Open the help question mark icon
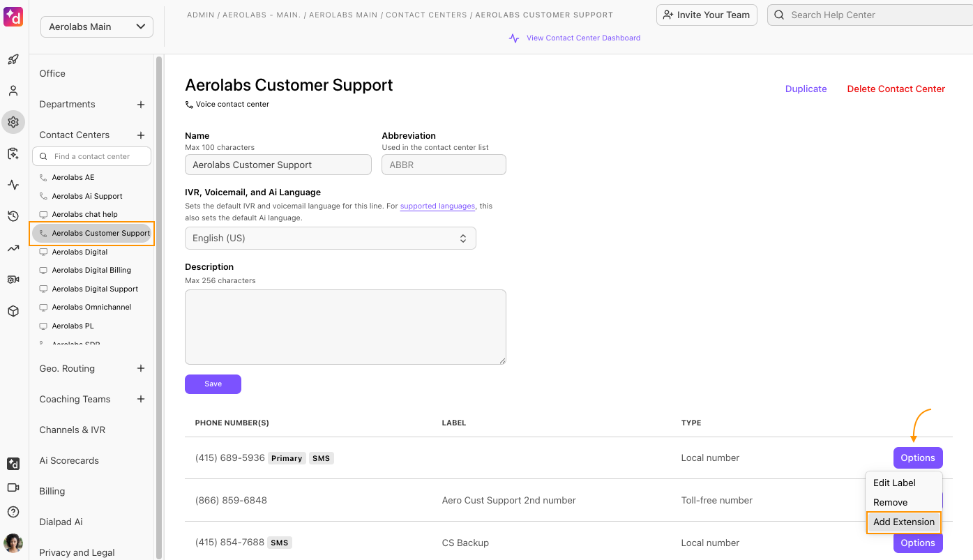This screenshot has height=560, width=973. point(13,512)
